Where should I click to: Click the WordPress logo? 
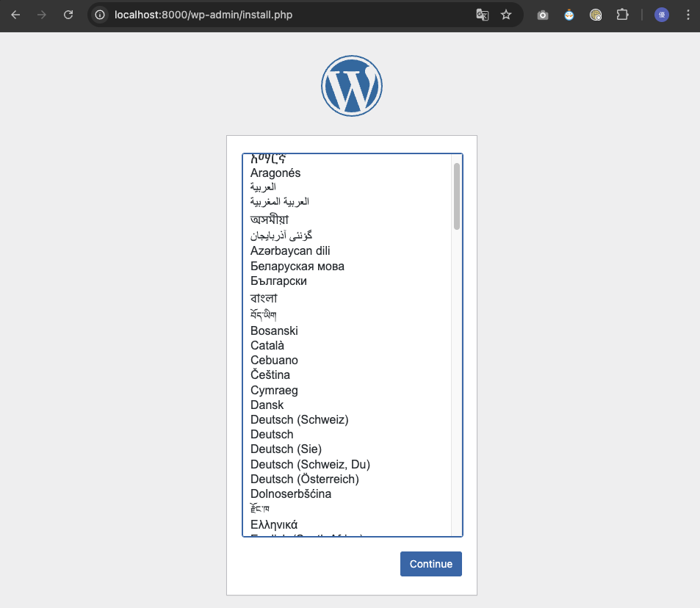click(x=352, y=86)
